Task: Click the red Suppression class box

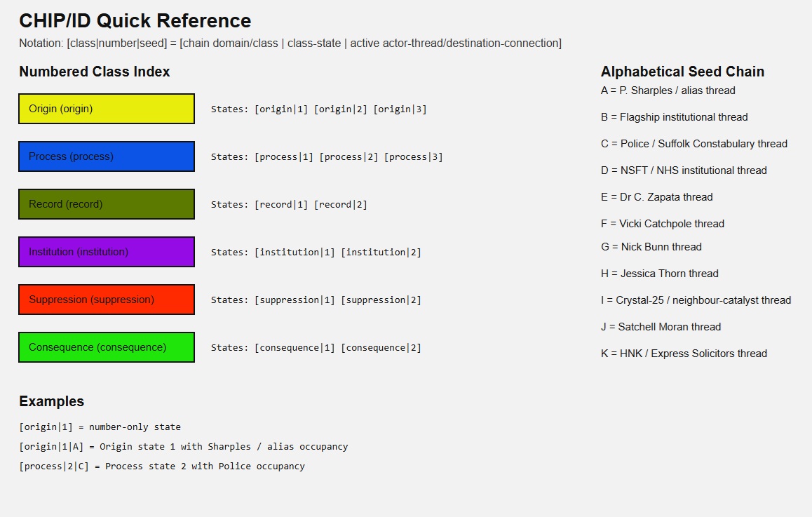Action: pyautogui.click(x=107, y=300)
